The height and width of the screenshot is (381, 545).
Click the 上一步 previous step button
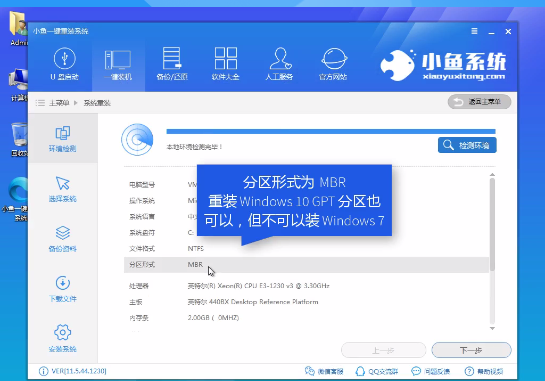click(x=383, y=350)
